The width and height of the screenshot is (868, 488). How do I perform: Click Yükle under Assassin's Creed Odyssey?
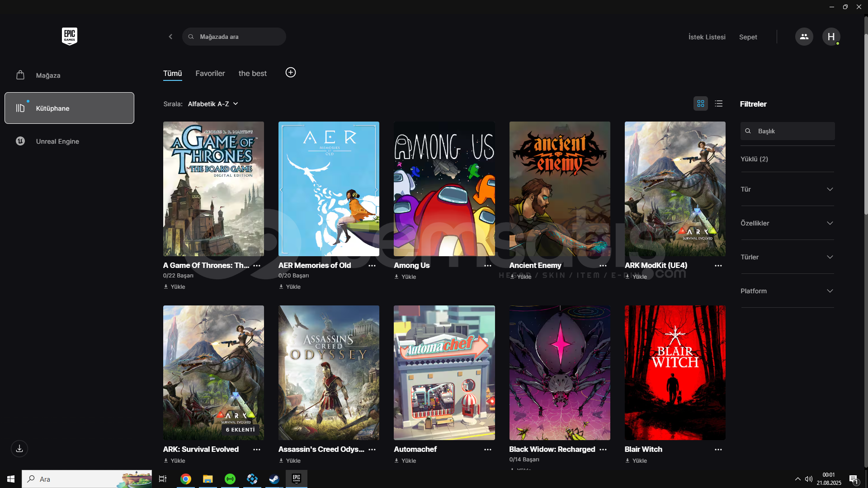290,460
